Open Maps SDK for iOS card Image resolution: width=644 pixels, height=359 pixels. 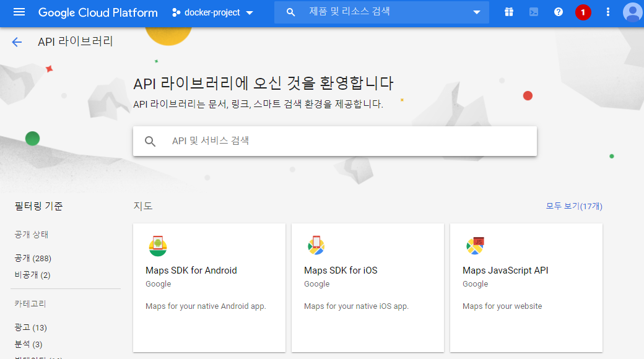[368, 288]
